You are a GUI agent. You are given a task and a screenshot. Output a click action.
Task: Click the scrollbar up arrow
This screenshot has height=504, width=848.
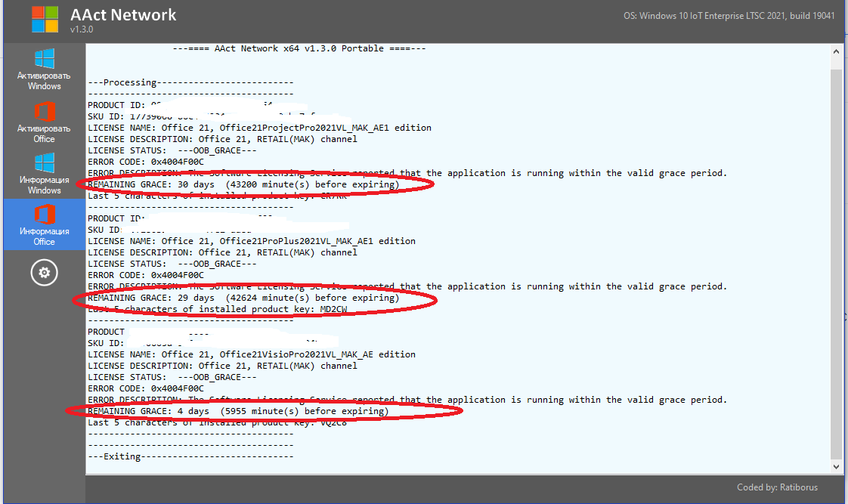tap(836, 51)
